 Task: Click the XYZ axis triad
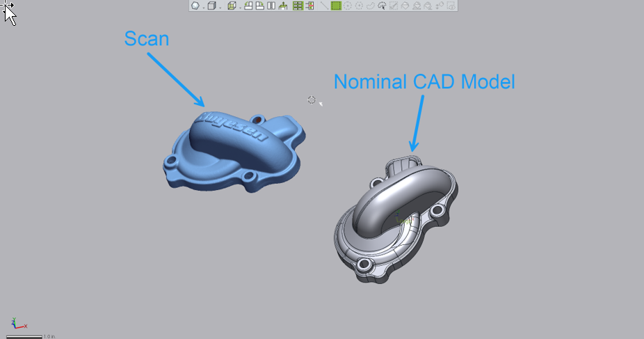pyautogui.click(x=19, y=324)
